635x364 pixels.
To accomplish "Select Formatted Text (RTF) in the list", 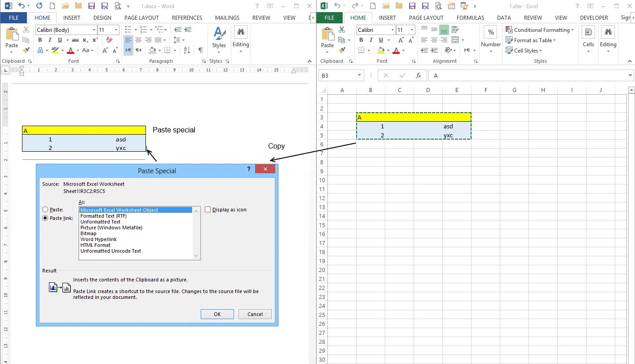I will (x=104, y=216).
